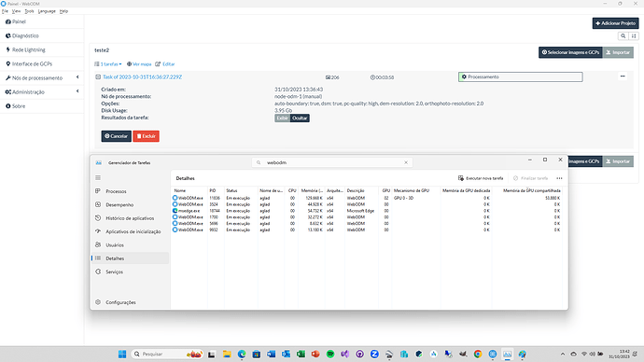
Task: Toggle the Task Manager hamburger navigation
Action: coord(98,177)
